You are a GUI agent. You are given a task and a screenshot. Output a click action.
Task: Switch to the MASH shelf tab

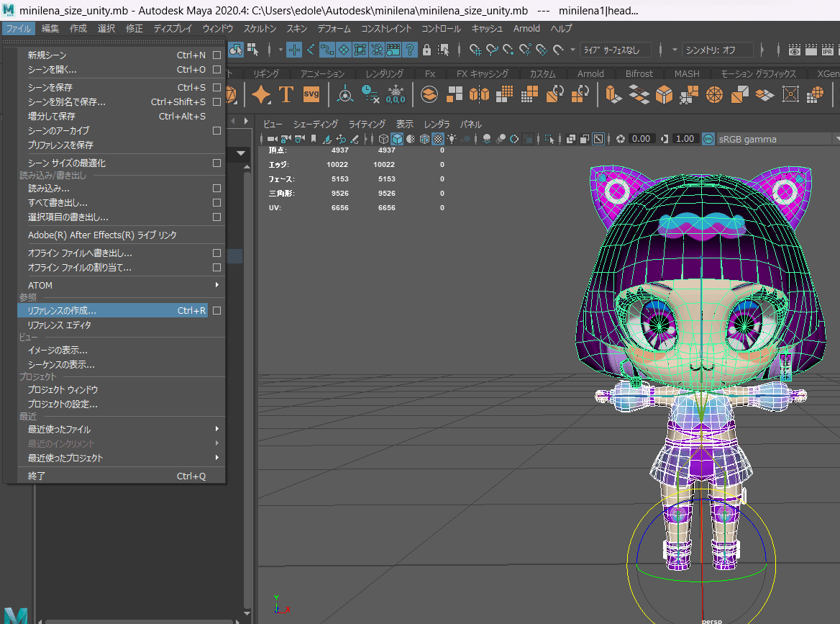687,74
